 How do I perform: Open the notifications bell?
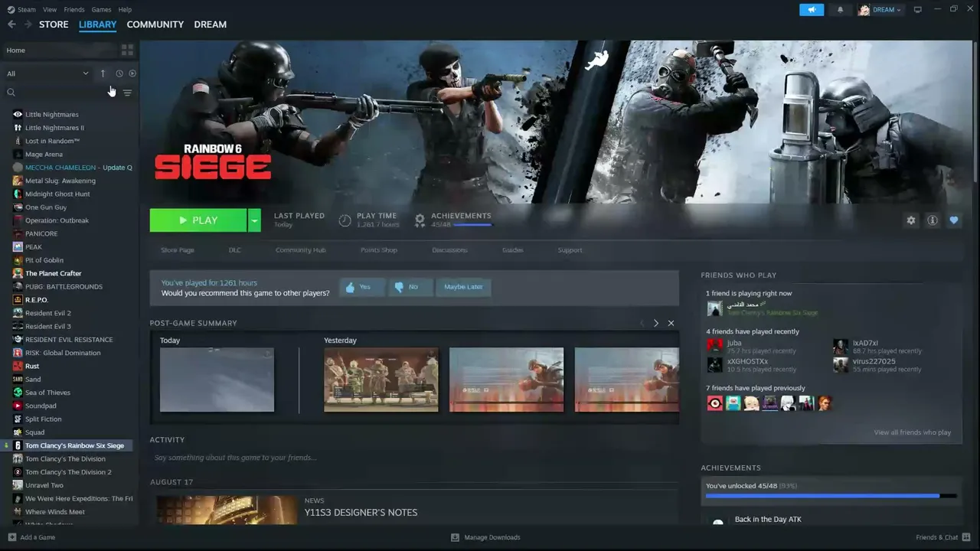[840, 10]
